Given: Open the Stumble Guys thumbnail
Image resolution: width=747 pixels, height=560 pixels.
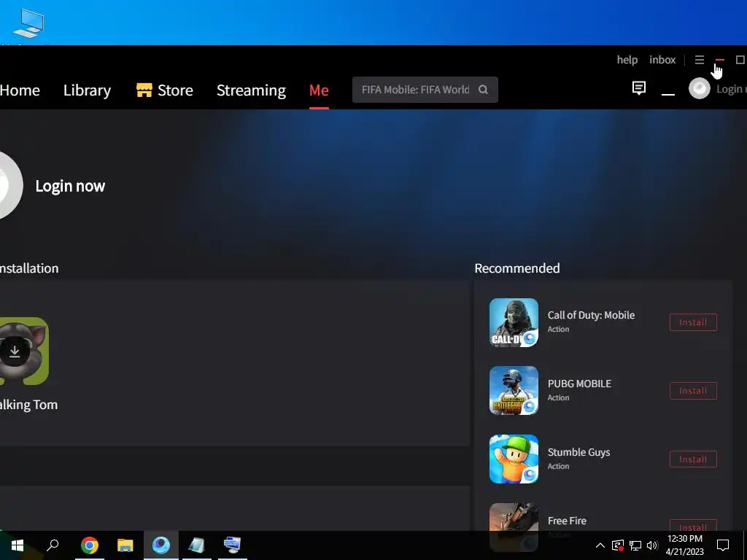Looking at the screenshot, I should (514, 459).
